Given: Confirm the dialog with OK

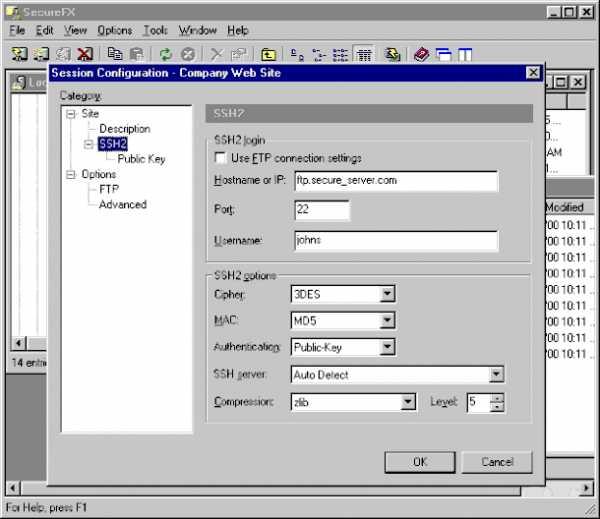Looking at the screenshot, I should pos(420,462).
